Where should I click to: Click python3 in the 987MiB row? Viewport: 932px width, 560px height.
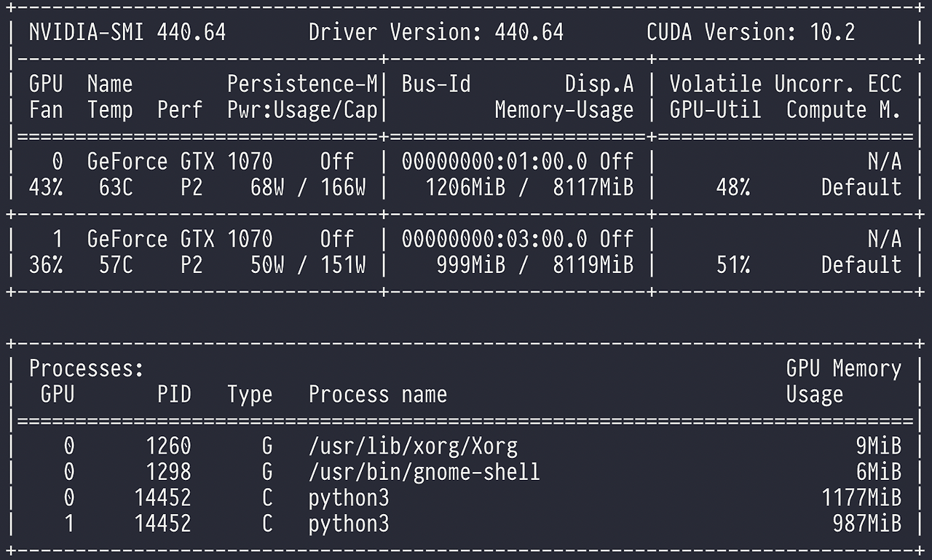coord(349,524)
